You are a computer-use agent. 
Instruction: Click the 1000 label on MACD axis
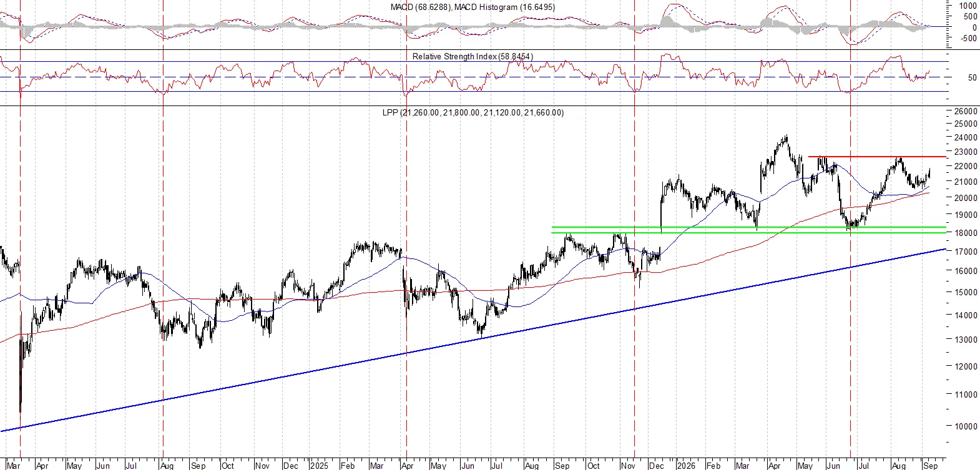click(x=968, y=6)
